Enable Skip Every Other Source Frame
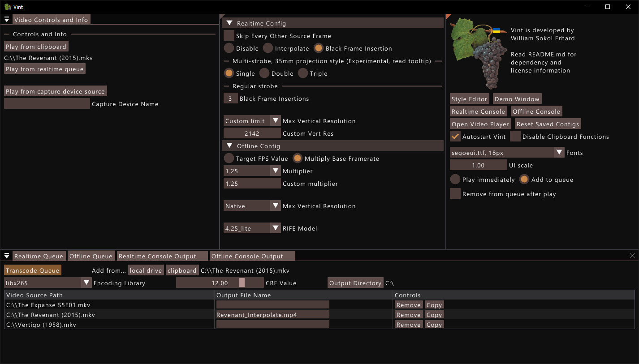The height and width of the screenshot is (364, 639). (x=229, y=35)
